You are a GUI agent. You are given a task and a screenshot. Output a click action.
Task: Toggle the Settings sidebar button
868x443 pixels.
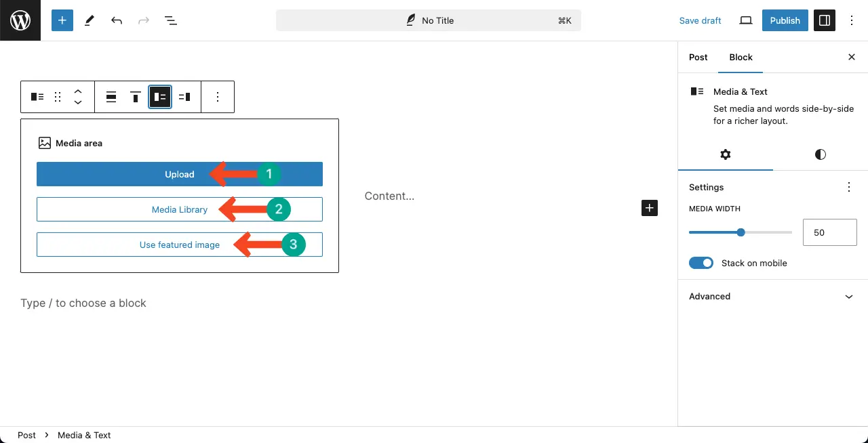[x=825, y=20]
